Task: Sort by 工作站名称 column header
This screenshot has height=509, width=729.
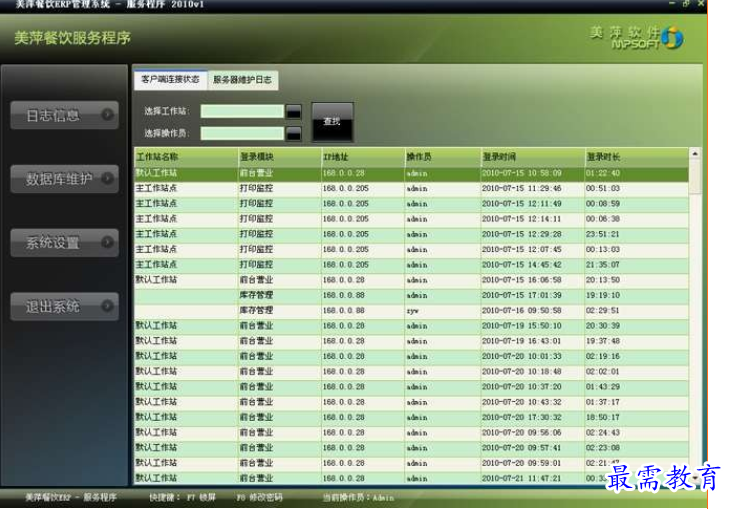Action: 186,157
